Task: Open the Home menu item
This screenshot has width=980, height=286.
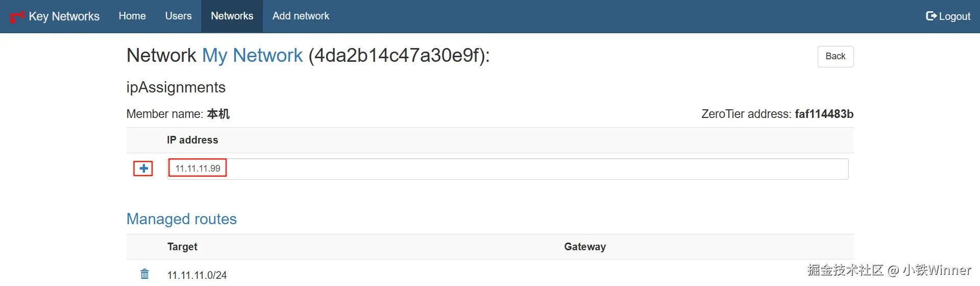Action: 132,16
